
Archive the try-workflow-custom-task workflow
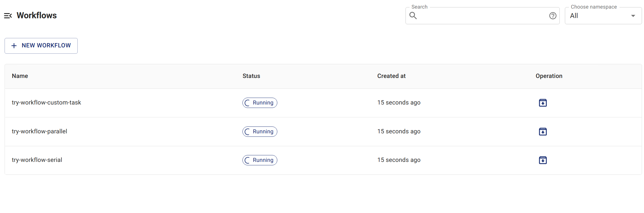543,103
